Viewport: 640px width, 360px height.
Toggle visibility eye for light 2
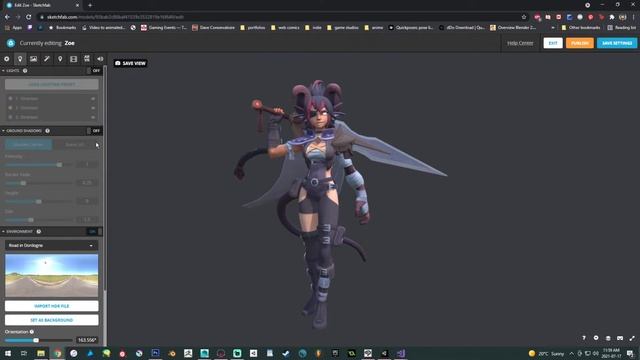click(x=93, y=108)
